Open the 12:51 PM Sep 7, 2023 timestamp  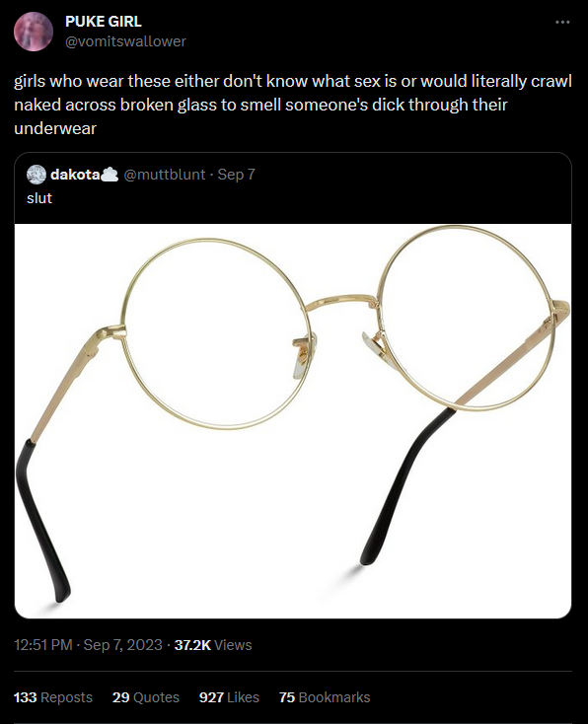click(88, 644)
